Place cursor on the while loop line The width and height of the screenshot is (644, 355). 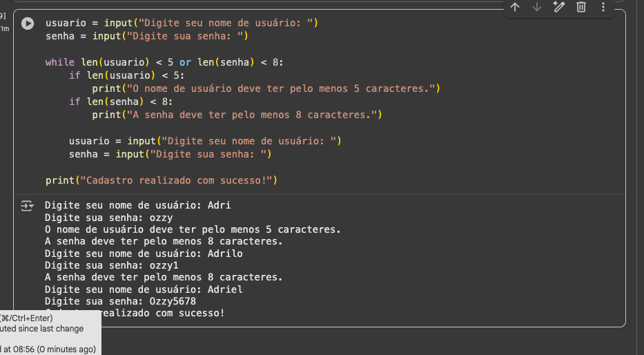[x=164, y=62]
